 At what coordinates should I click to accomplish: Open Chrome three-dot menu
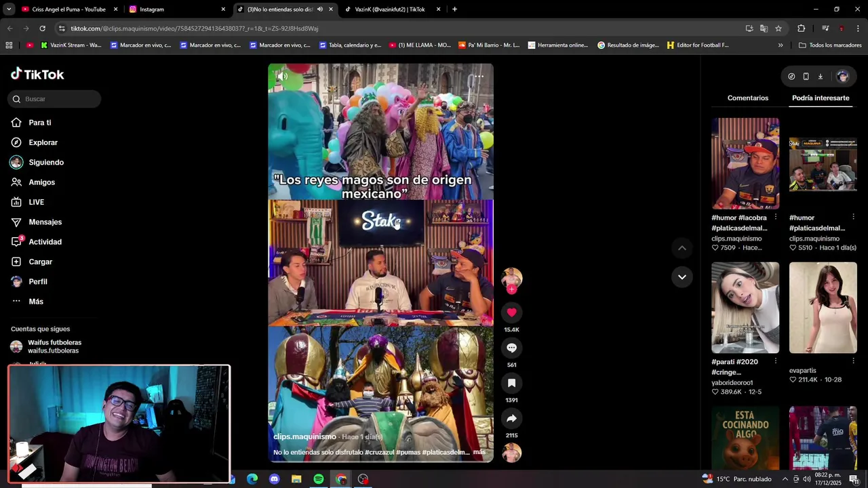tap(858, 28)
